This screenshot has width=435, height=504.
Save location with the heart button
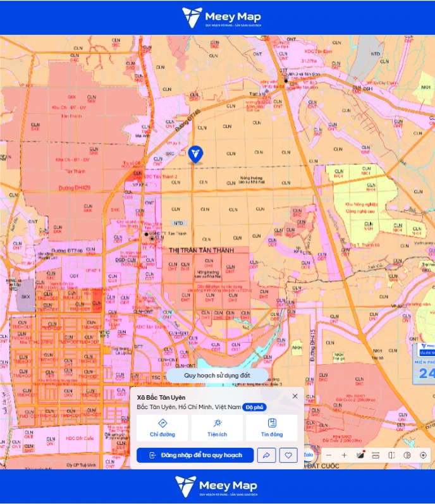[x=288, y=455]
